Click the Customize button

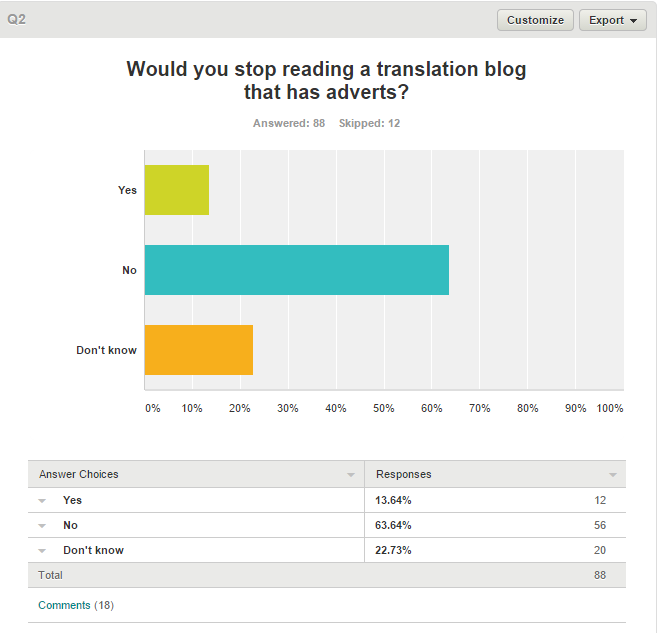(535, 20)
